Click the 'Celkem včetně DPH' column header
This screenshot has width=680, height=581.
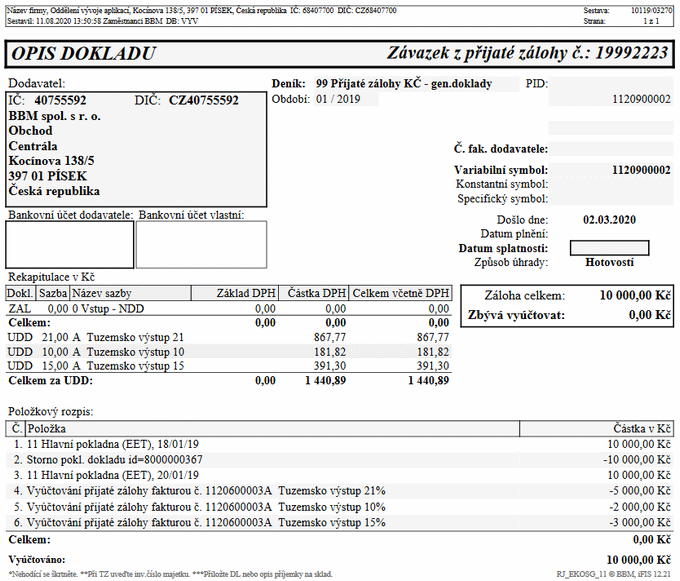pos(400,294)
